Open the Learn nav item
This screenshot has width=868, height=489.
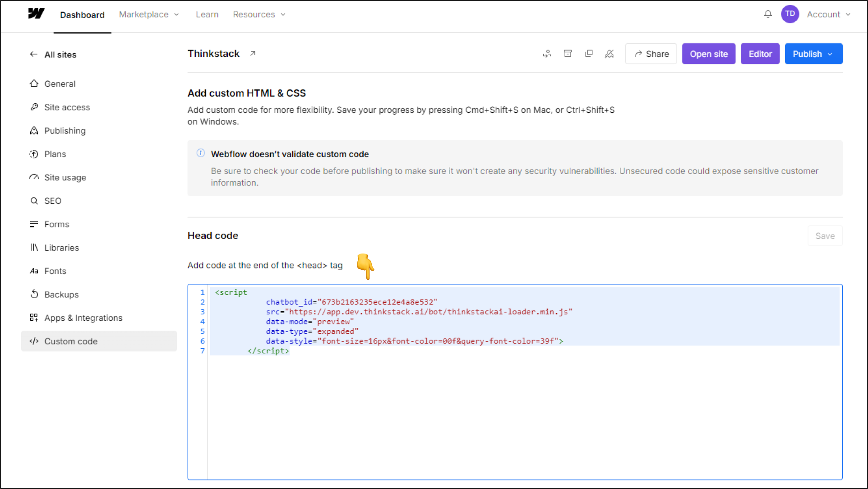point(207,14)
